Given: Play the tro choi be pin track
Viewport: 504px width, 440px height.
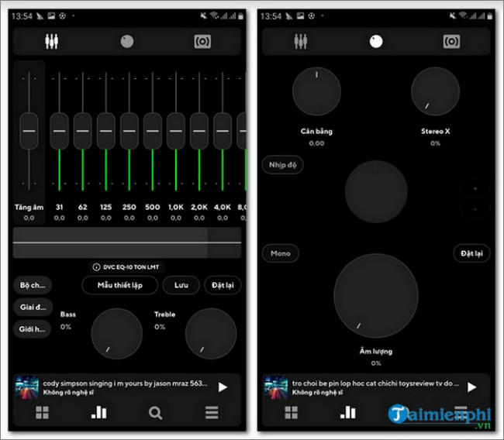Looking at the screenshot, I should coord(471,387).
